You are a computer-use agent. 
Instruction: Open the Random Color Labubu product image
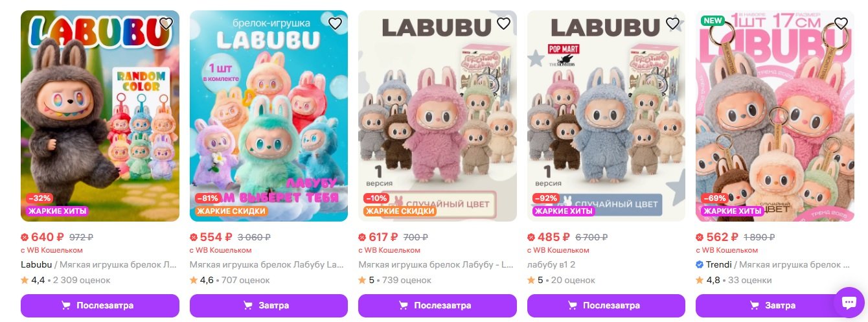(x=100, y=116)
